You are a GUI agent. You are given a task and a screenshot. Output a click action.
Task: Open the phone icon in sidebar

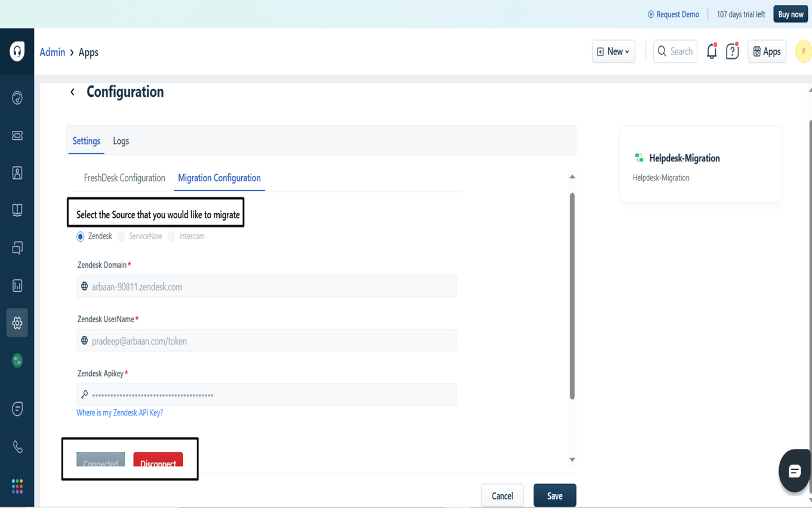click(17, 446)
